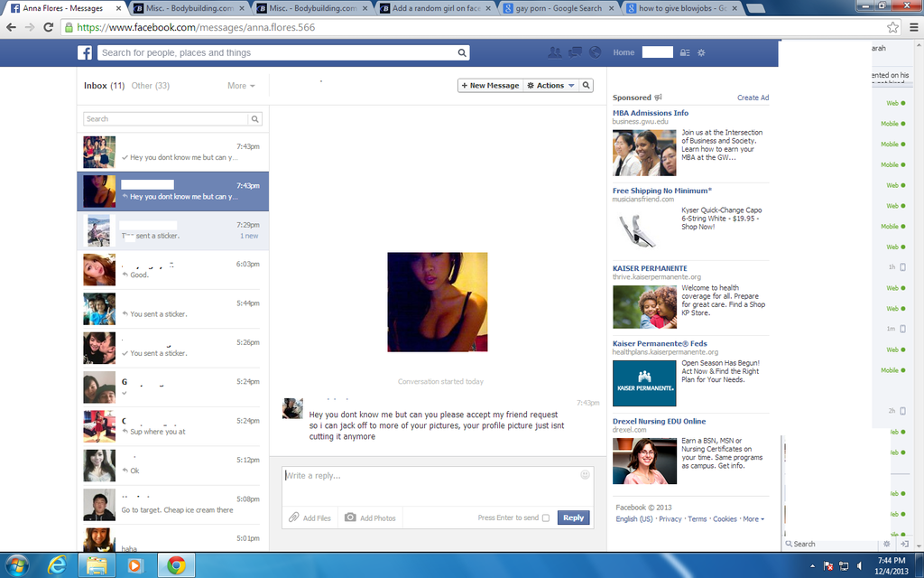The width and height of the screenshot is (924, 578).
Task: Click the hide chat sidebar icon
Action: coord(904,544)
